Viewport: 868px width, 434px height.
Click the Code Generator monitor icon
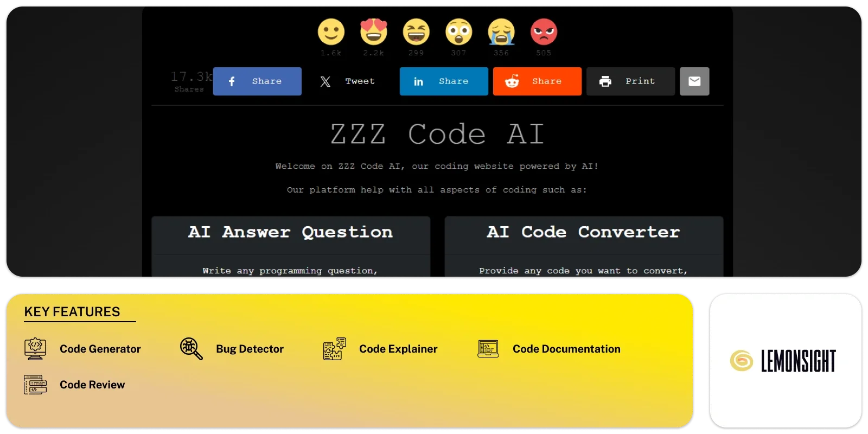click(35, 349)
